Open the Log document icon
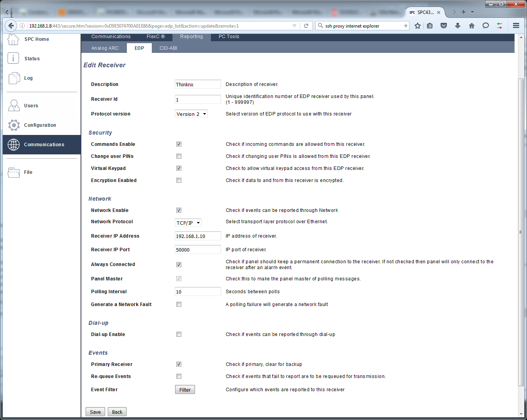This screenshot has width=527, height=420. click(14, 78)
